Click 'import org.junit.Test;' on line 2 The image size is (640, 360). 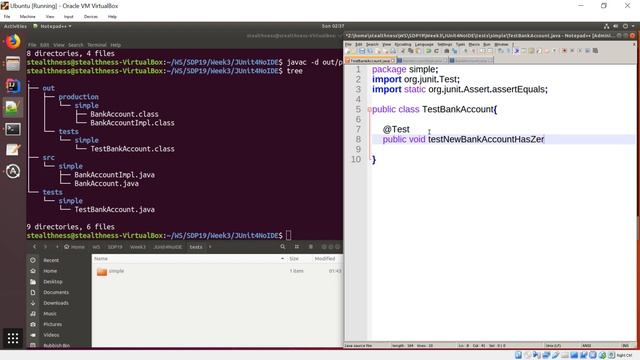416,79
